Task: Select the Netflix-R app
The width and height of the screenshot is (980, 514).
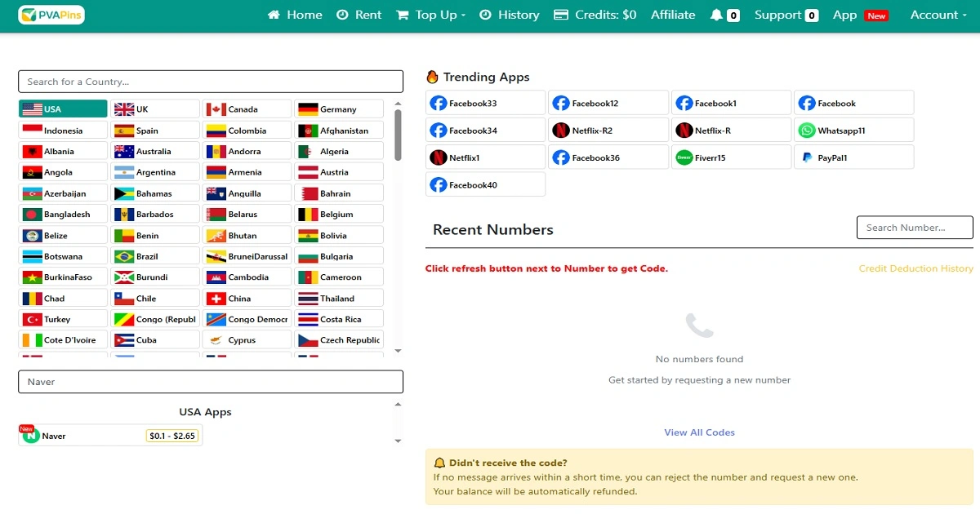Action: point(732,130)
